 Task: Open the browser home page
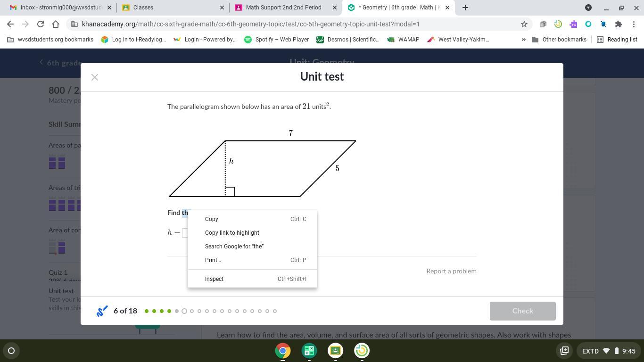[x=56, y=24]
